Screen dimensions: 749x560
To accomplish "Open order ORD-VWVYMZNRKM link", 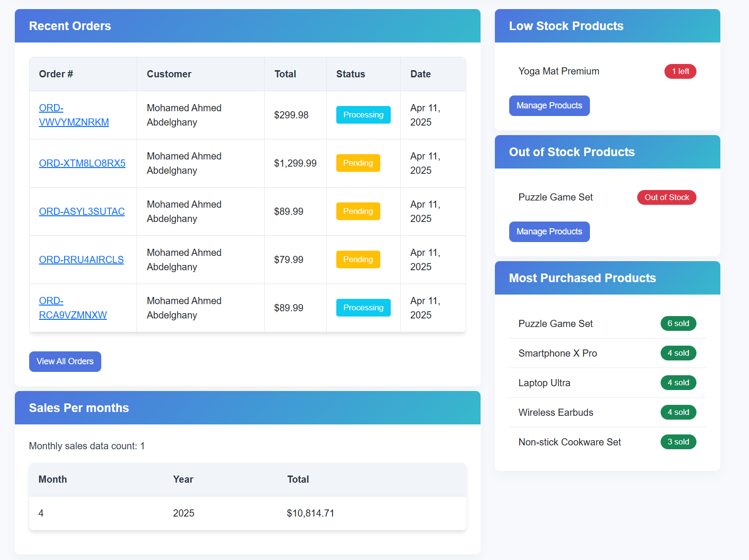I will pyautogui.click(x=74, y=115).
